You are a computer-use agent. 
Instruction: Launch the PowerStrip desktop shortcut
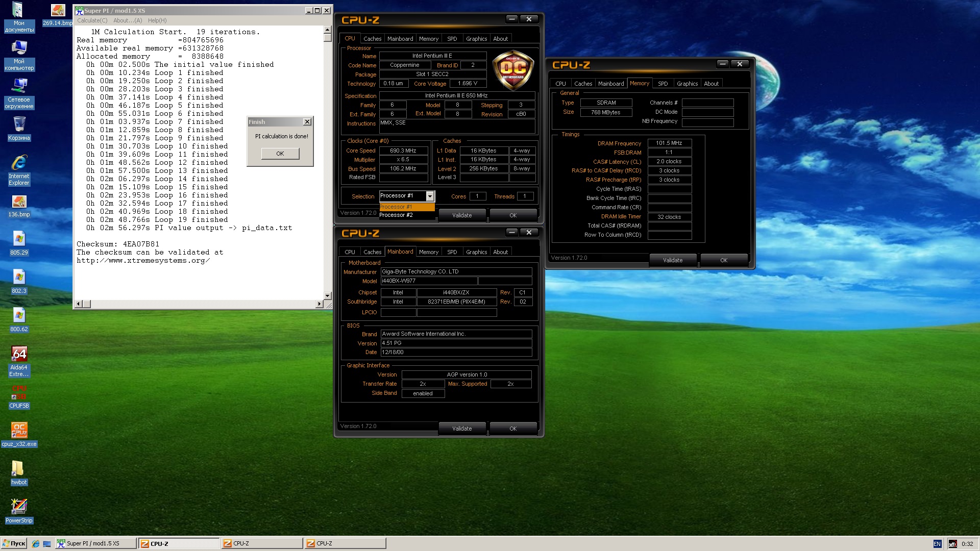pyautogui.click(x=19, y=511)
